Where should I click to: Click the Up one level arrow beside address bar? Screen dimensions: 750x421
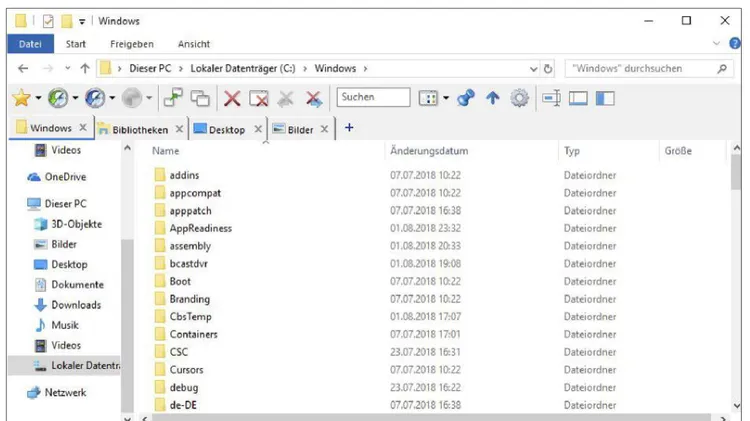click(85, 68)
